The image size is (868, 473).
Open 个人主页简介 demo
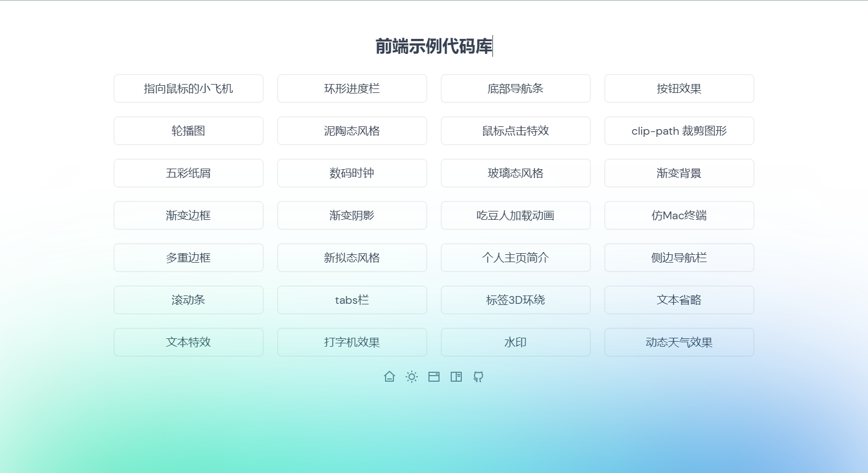[516, 258]
